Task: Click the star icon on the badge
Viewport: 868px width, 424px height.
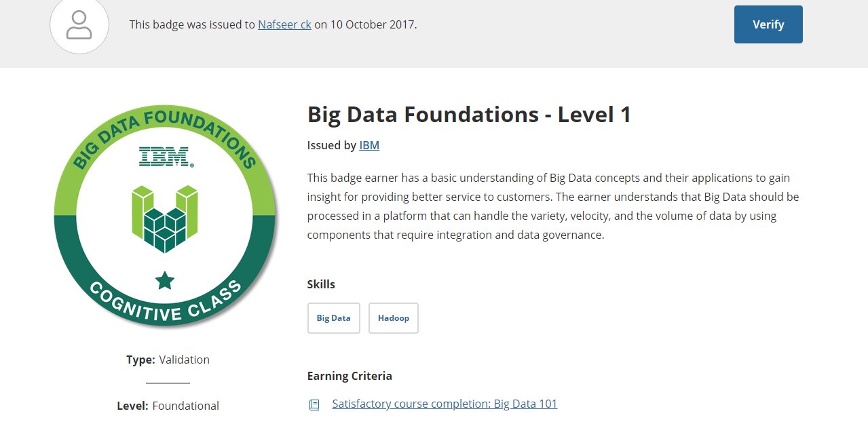Action: point(165,280)
